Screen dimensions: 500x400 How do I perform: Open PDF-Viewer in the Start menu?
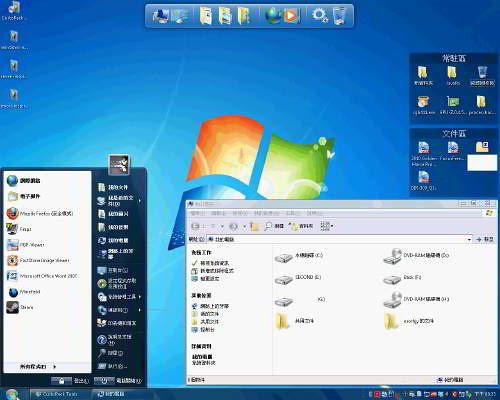(27, 245)
